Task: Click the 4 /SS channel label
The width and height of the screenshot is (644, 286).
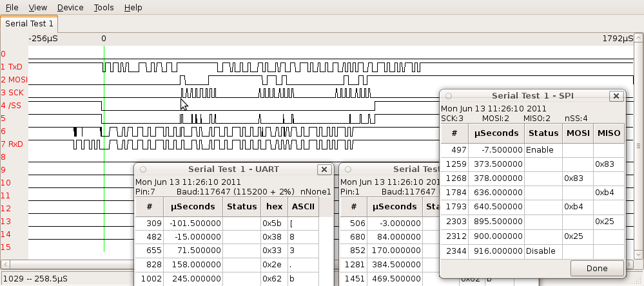Action: click(11, 106)
